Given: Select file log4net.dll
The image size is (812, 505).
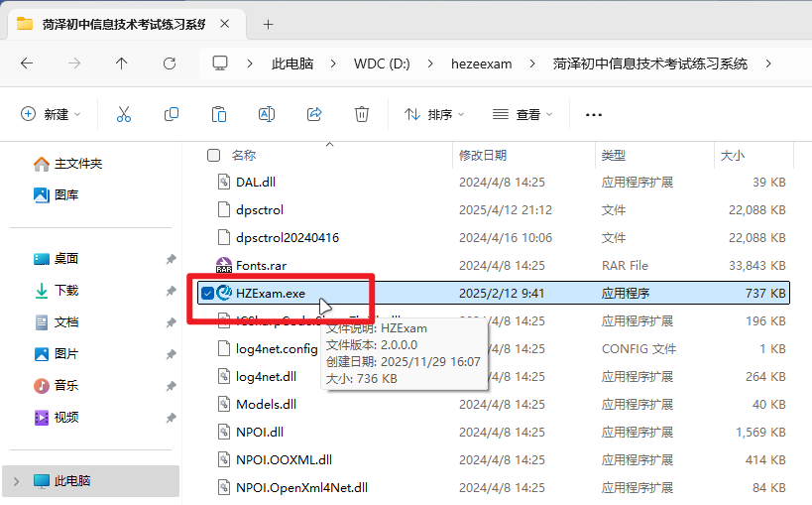Looking at the screenshot, I should coord(266,376).
